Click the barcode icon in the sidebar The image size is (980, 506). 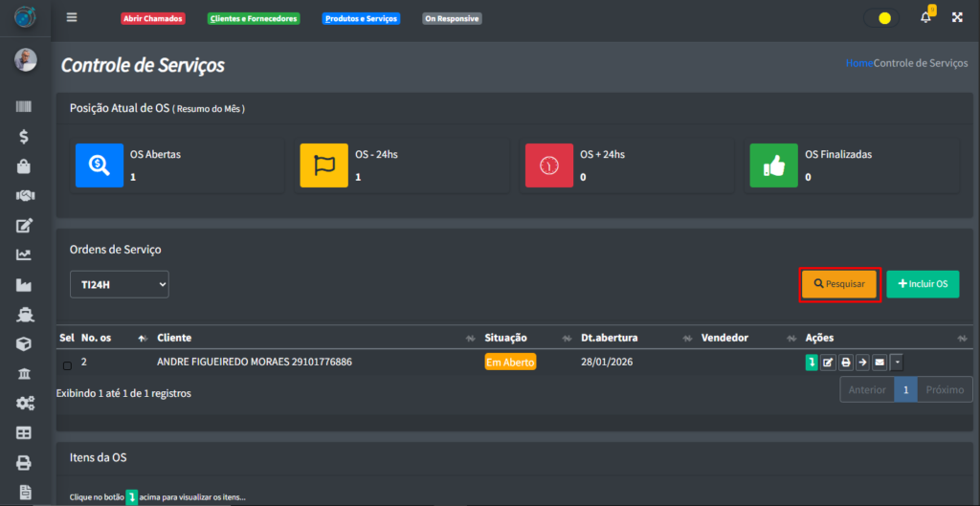click(x=25, y=109)
